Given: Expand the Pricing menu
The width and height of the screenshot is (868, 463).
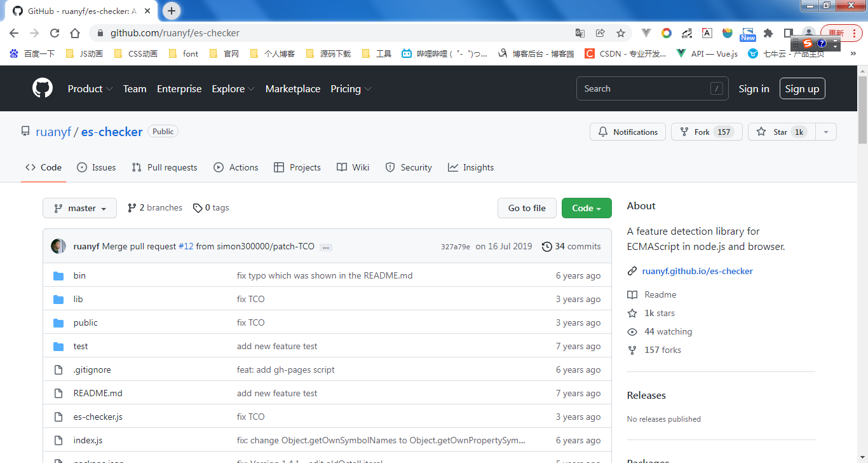Looking at the screenshot, I should point(351,89).
